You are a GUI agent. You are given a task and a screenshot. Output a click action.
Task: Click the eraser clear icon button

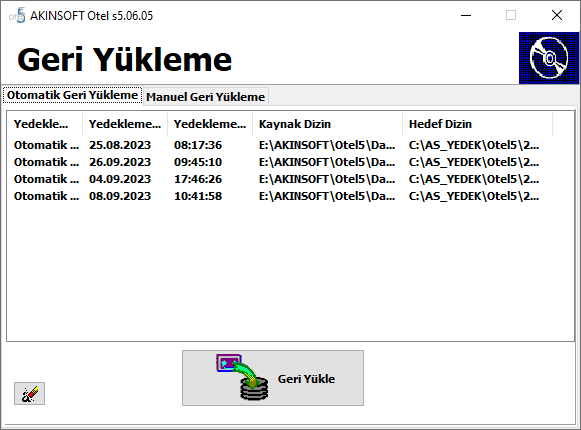click(29, 393)
